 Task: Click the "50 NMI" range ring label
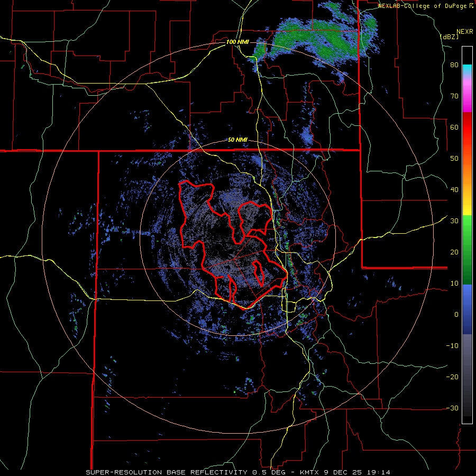[x=237, y=140]
